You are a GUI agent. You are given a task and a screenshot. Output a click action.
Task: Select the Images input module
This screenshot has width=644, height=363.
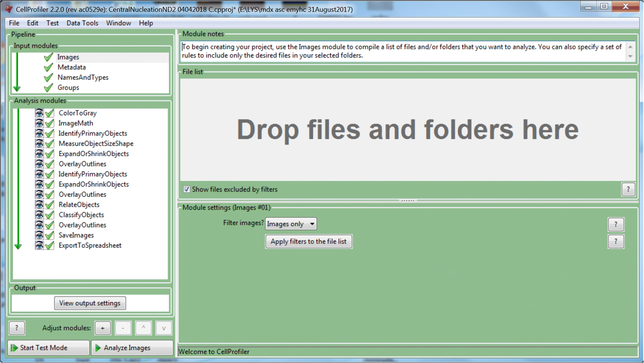pos(68,57)
